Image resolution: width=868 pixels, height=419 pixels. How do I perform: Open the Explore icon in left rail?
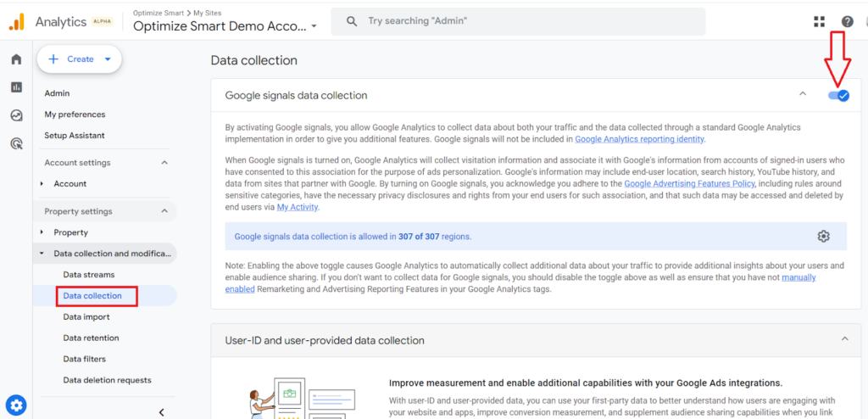point(17,115)
